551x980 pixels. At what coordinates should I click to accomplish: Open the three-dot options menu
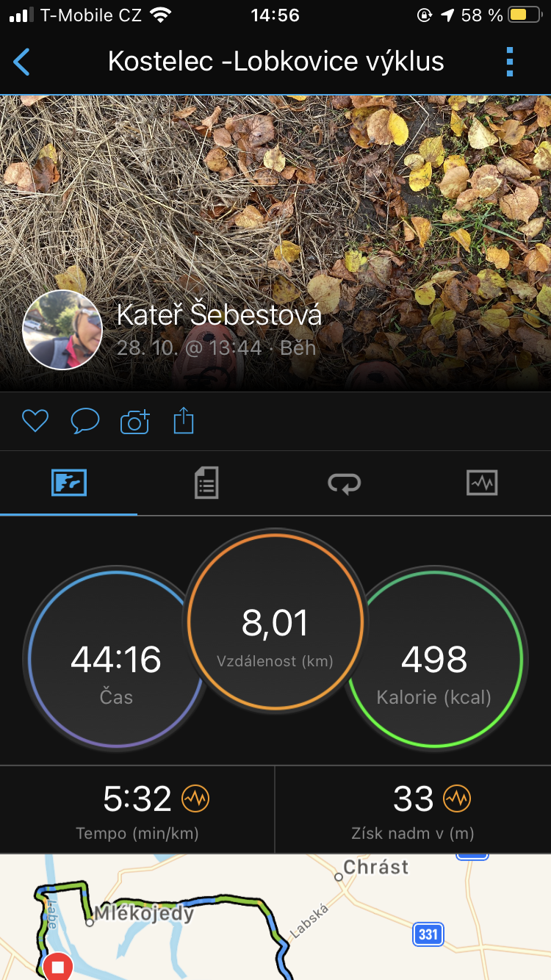pyautogui.click(x=510, y=62)
